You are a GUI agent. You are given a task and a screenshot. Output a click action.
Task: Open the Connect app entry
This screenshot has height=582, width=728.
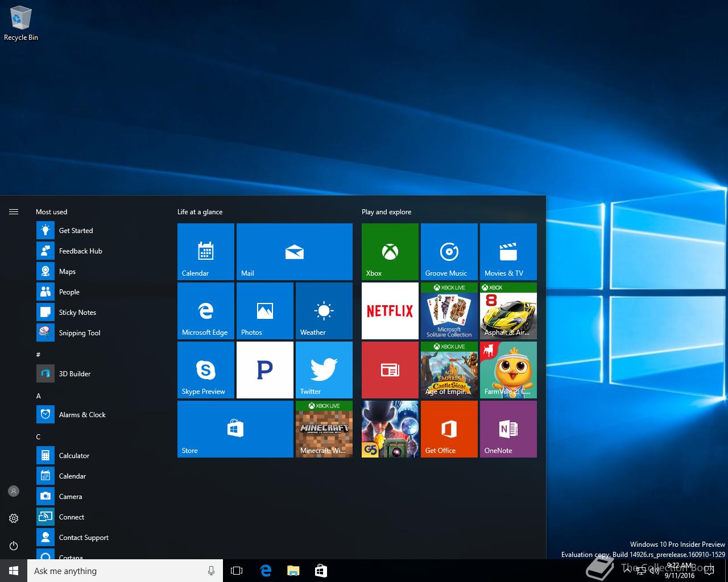(100, 517)
